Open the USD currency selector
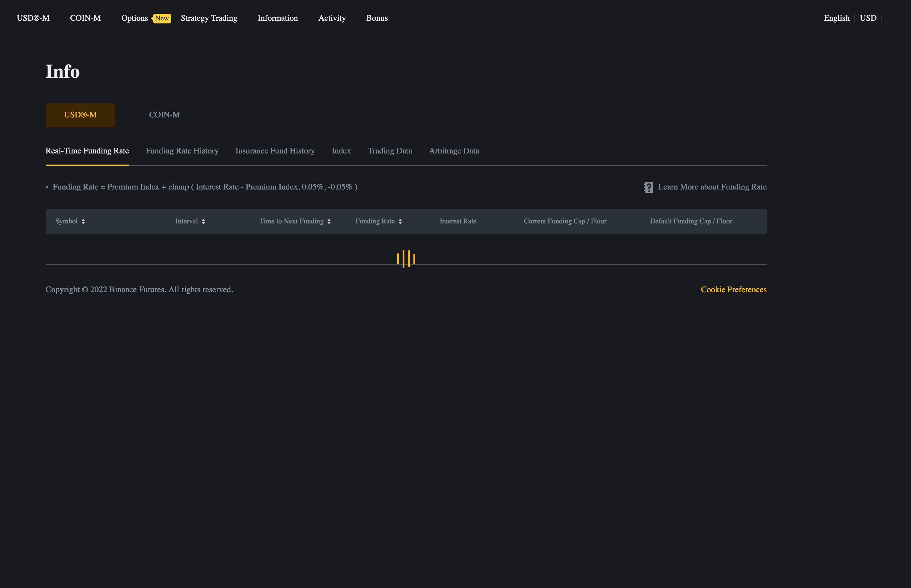This screenshot has height=588, width=911. [x=868, y=18]
